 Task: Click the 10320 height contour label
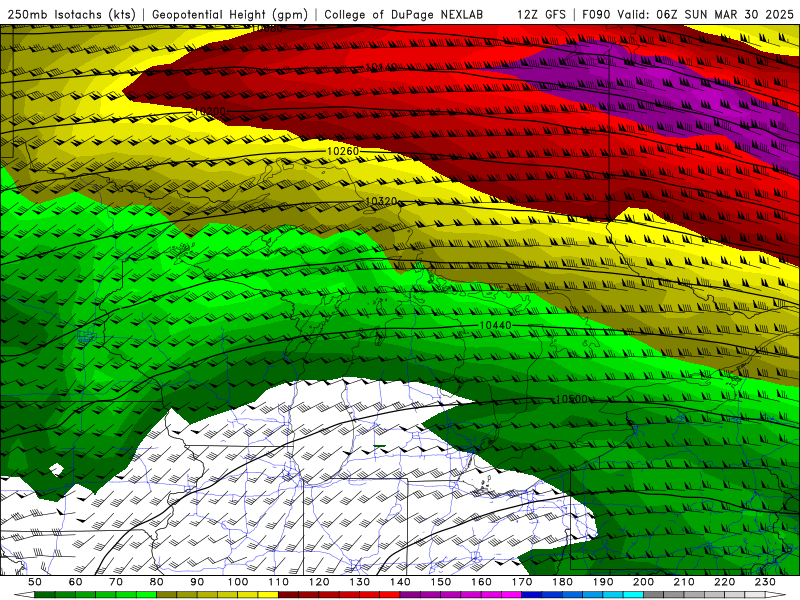tap(381, 201)
